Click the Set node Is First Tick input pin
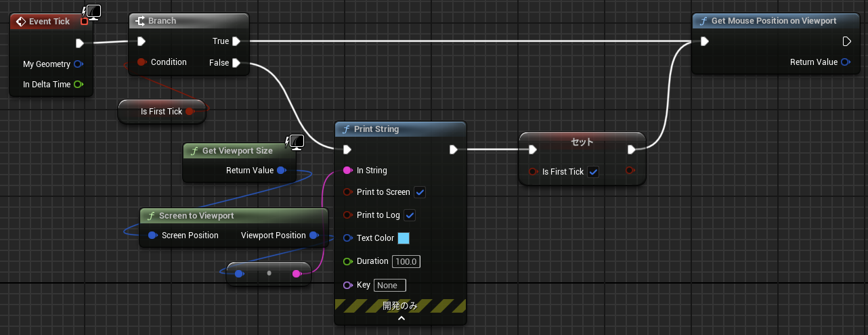 point(534,172)
